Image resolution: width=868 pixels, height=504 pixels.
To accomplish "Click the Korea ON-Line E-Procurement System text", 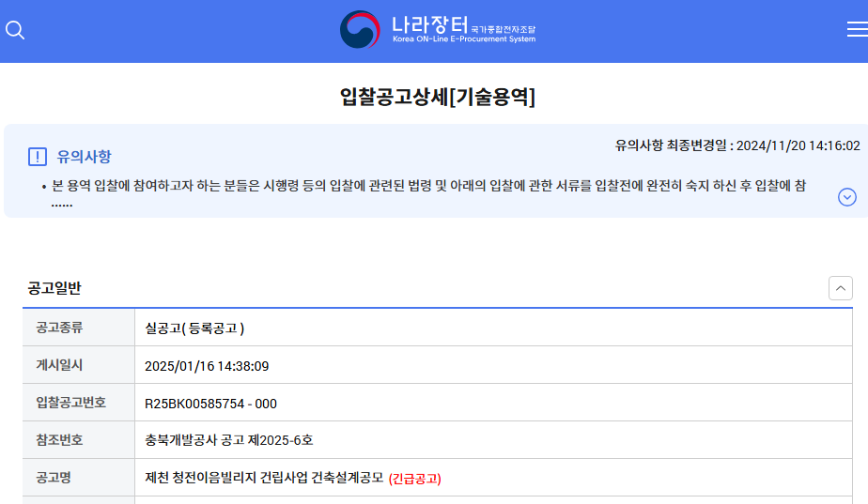I will point(464,39).
